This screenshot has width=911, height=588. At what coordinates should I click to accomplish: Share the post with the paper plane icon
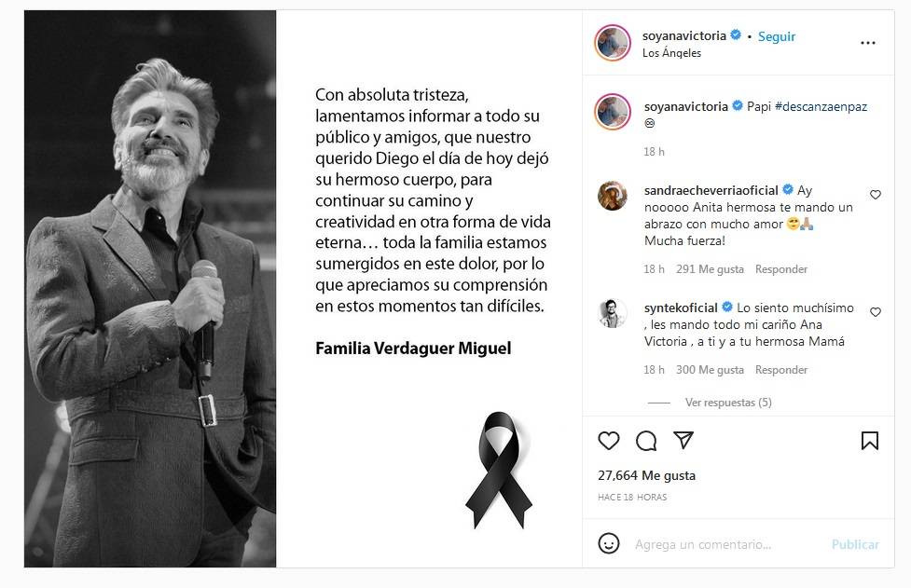(x=683, y=440)
